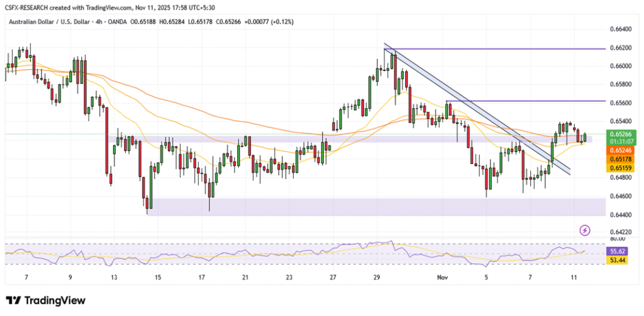
Task: Click the 0.66400 level on the price axis
Action: (x=620, y=29)
